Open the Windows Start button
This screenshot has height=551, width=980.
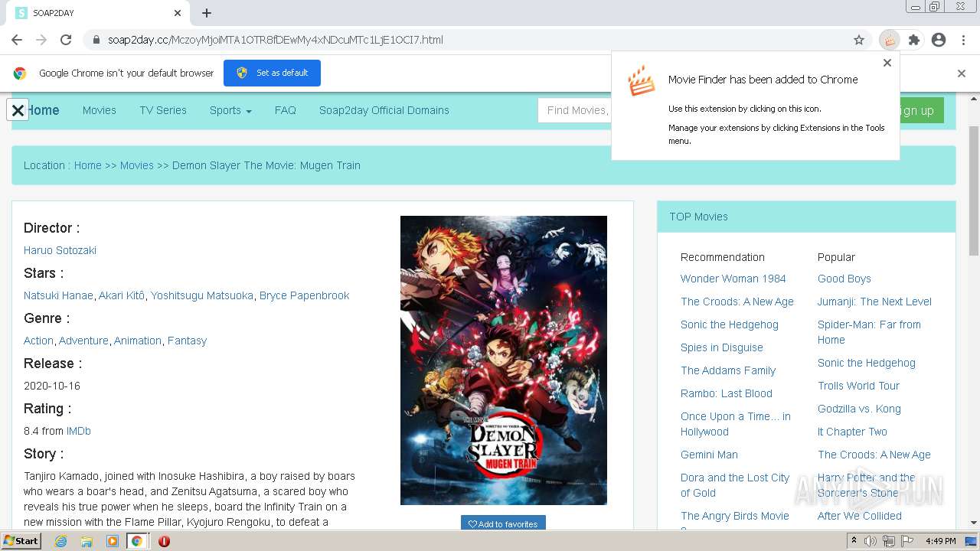(x=21, y=541)
